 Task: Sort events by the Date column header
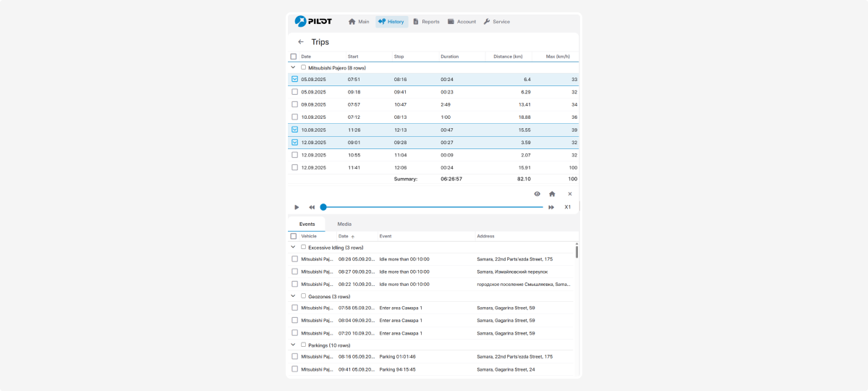[x=344, y=236]
